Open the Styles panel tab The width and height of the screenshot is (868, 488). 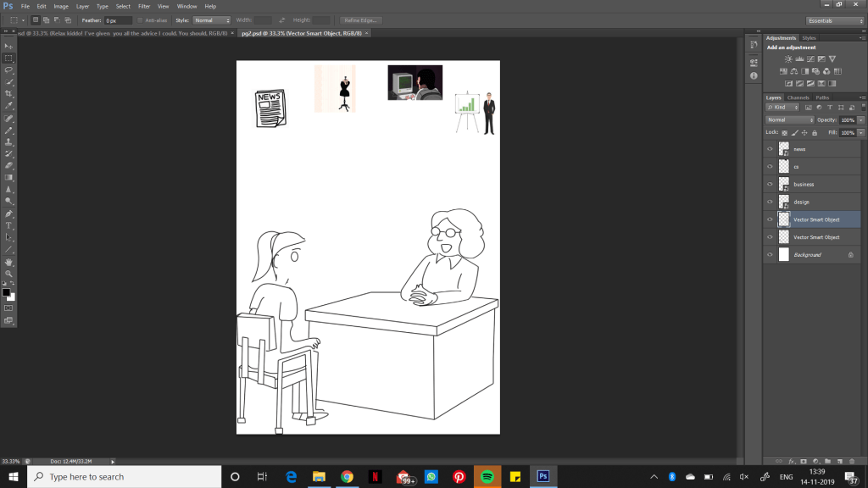(x=810, y=38)
